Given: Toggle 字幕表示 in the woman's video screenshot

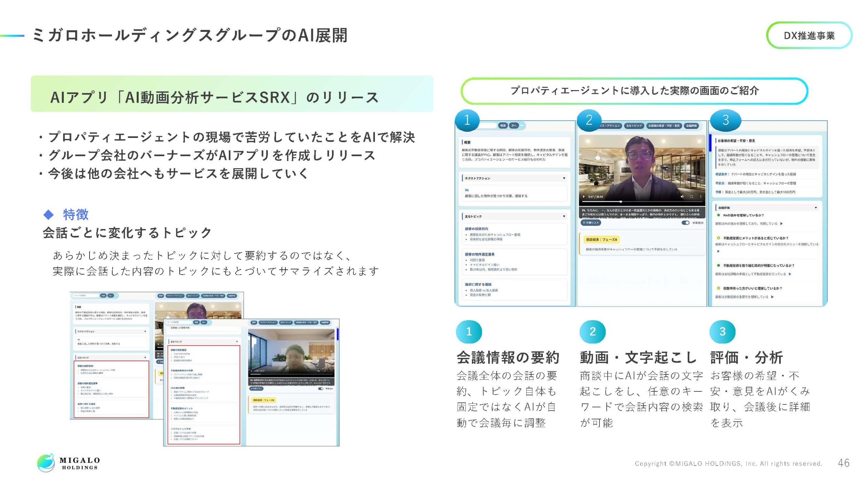Looking at the screenshot, I should click(321, 389).
